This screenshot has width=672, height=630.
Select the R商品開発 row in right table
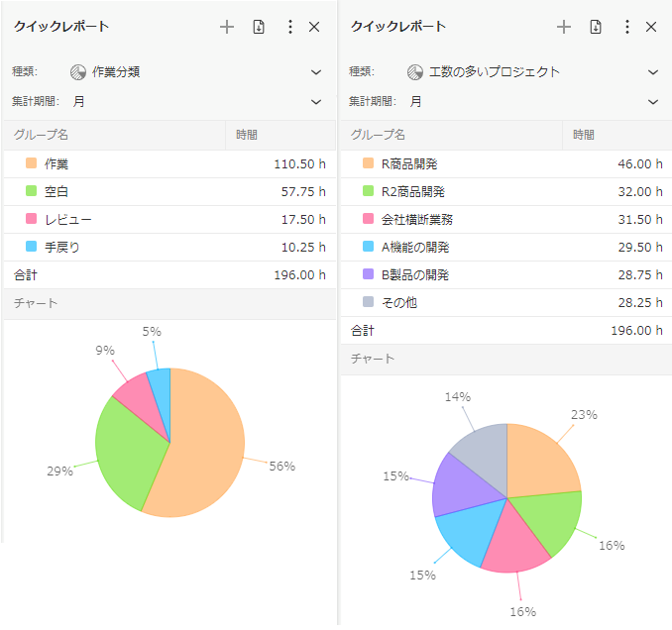coord(505,163)
